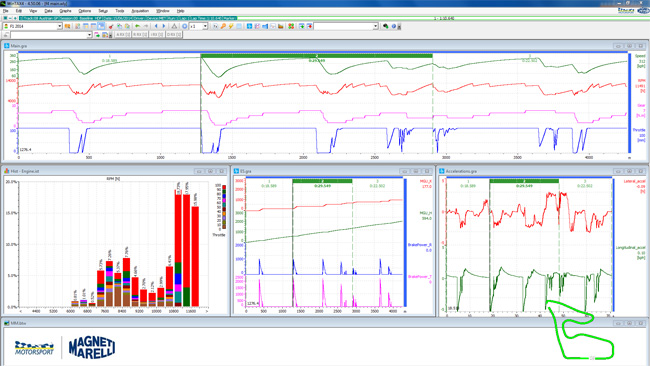Open the Graphs menu
The height and width of the screenshot is (366, 650).
pyautogui.click(x=65, y=11)
